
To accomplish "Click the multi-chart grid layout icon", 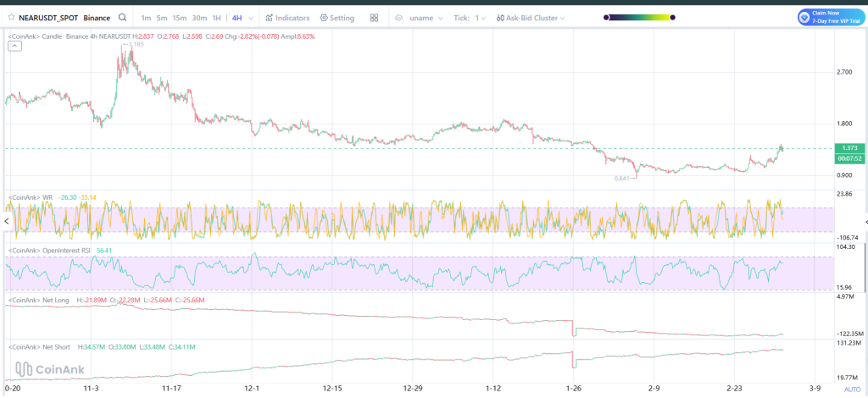I will click(x=374, y=17).
